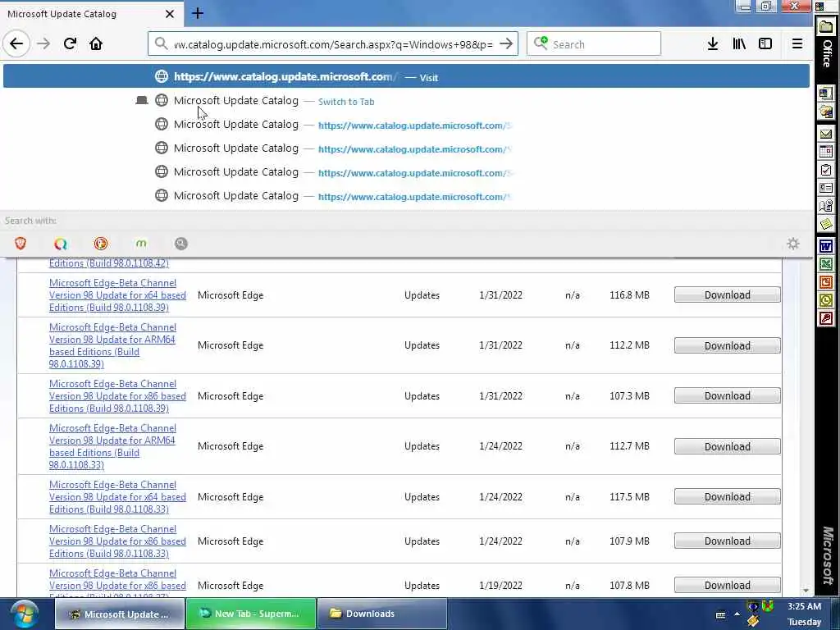This screenshot has width=840, height=630.
Task: Download the x64 Build 98.0.1108.39 update
Action: [x=727, y=294]
